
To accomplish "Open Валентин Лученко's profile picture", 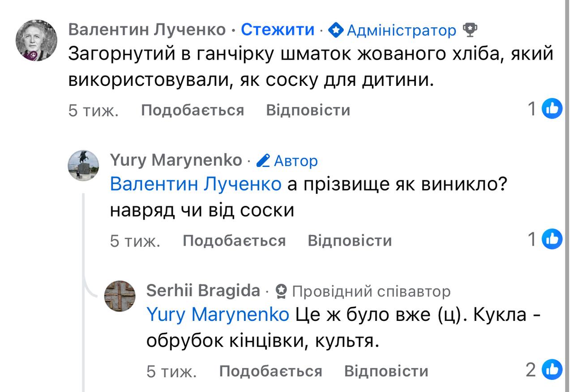I will click(37, 40).
